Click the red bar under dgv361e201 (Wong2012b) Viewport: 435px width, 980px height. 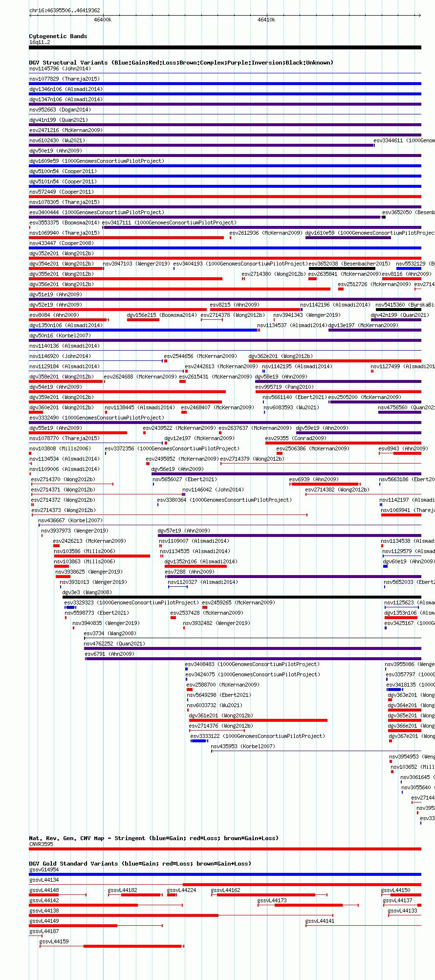[258, 720]
